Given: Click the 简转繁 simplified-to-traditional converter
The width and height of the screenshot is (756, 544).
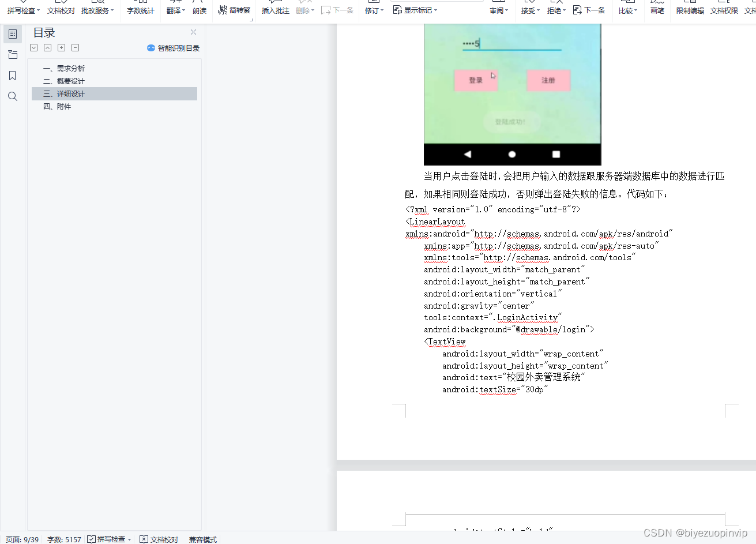Looking at the screenshot, I should point(234,10).
